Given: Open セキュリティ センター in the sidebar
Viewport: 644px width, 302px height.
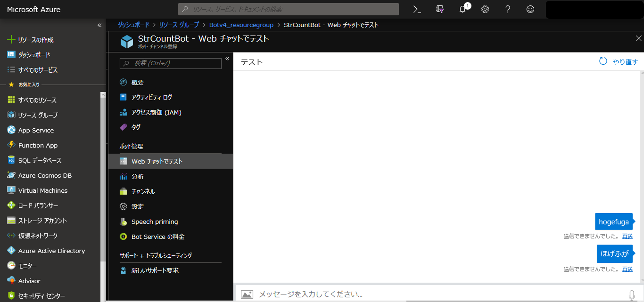Looking at the screenshot, I should (x=41, y=295).
